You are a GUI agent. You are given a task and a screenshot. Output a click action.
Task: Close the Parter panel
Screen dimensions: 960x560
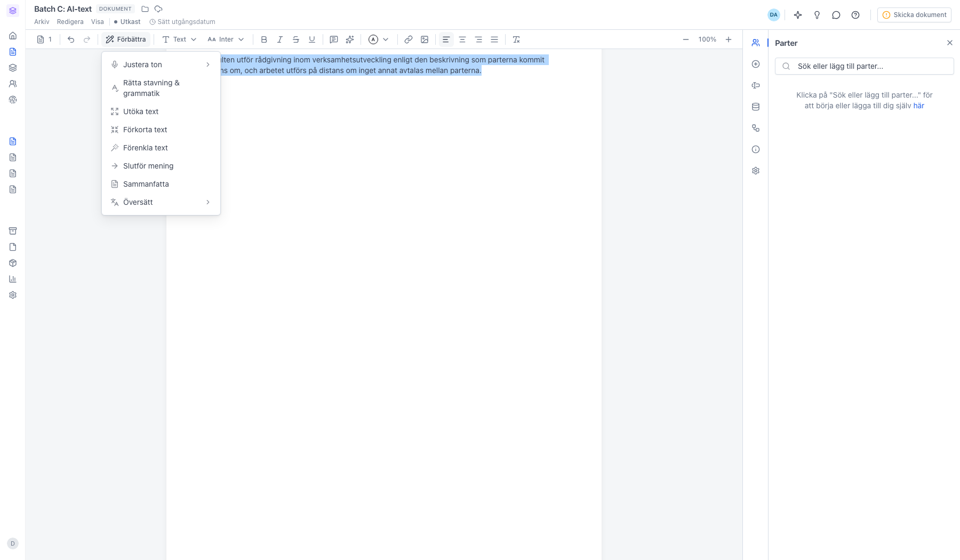coord(950,43)
